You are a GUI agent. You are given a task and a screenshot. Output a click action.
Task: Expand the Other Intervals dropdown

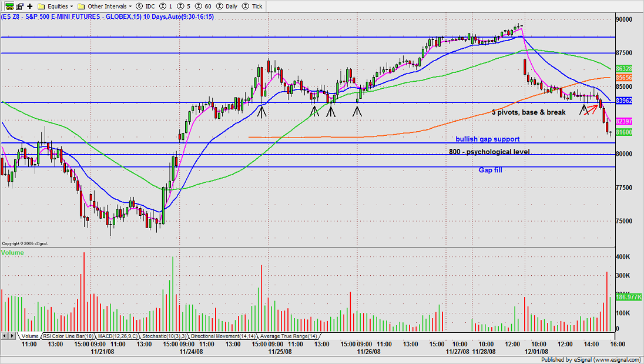click(105, 6)
